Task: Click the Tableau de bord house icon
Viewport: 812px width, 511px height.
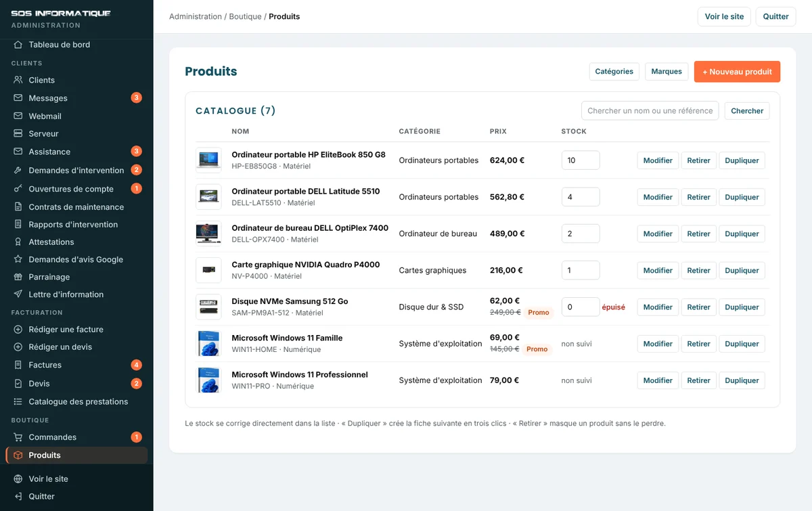Action: pos(18,45)
